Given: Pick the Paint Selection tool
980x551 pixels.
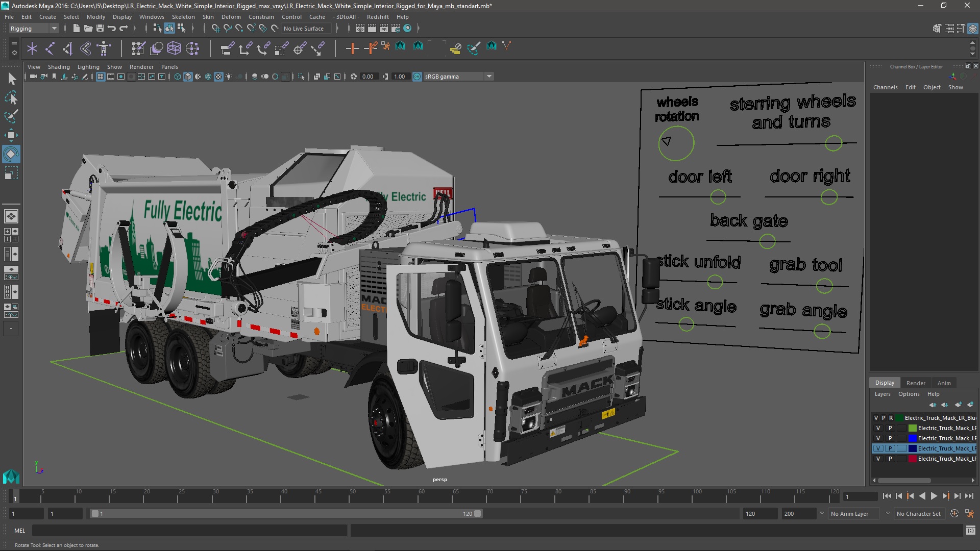Looking at the screenshot, I should pos(11,116).
